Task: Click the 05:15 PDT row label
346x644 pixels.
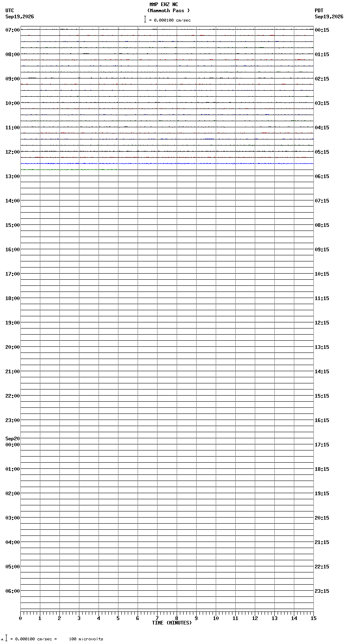Action: pos(322,152)
